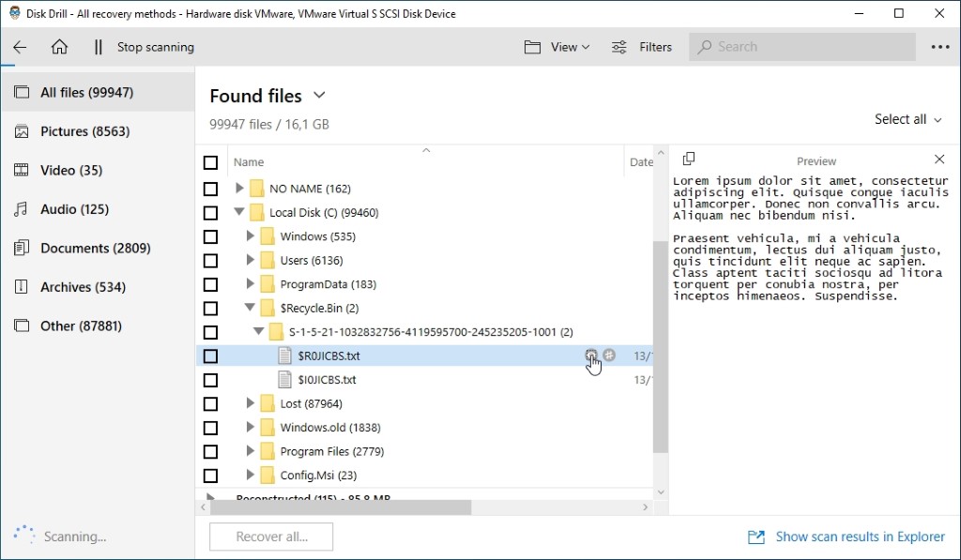Image resolution: width=961 pixels, height=560 pixels.
Task: Select the All files (99947) category
Action: pos(98,92)
